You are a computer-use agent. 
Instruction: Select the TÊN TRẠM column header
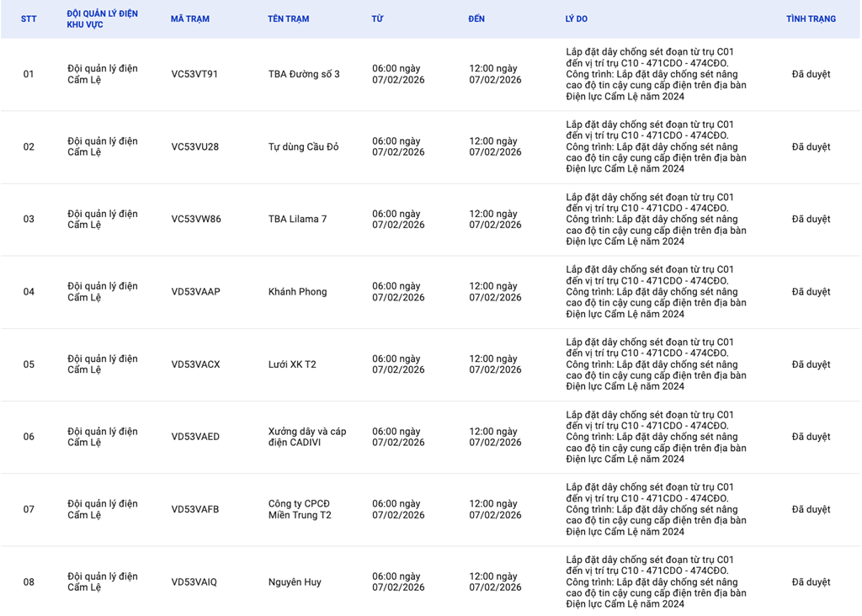click(x=290, y=19)
